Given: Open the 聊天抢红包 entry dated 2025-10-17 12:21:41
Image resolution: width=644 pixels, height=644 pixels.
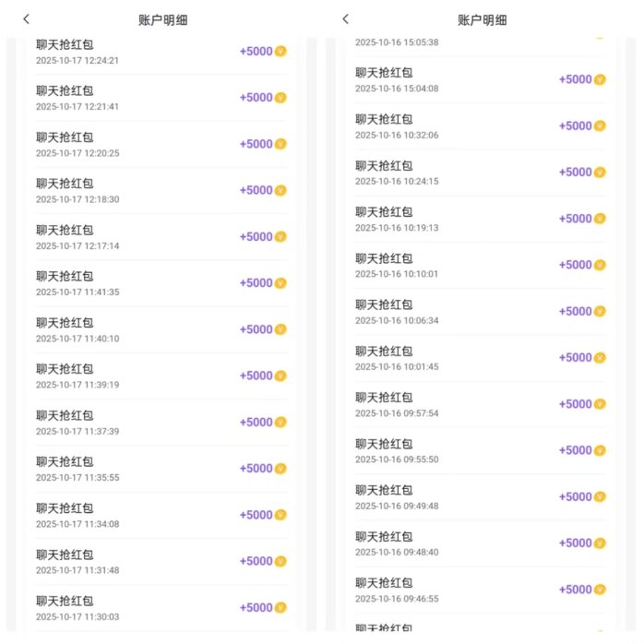Looking at the screenshot, I should pos(161,98).
